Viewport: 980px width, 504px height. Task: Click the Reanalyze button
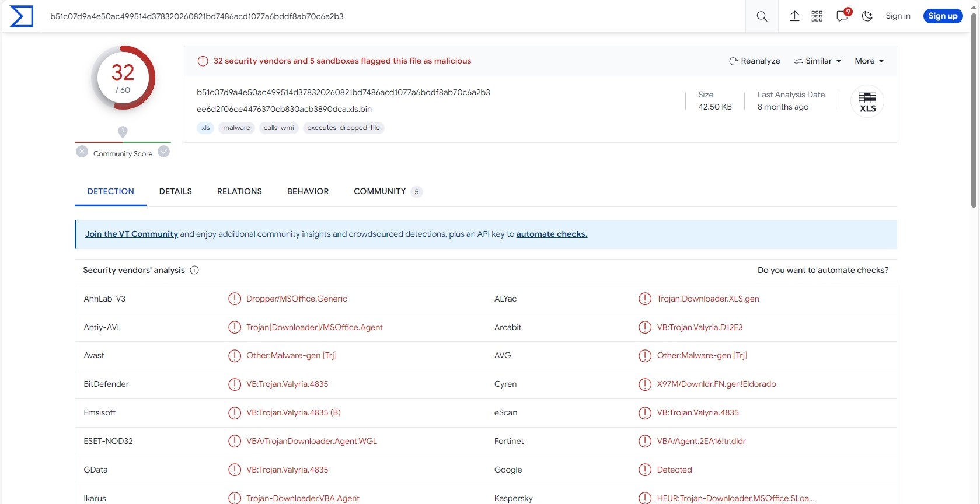[754, 61]
